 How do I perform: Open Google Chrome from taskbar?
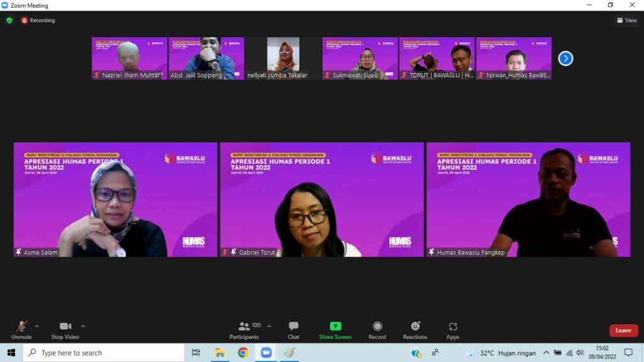tap(243, 353)
